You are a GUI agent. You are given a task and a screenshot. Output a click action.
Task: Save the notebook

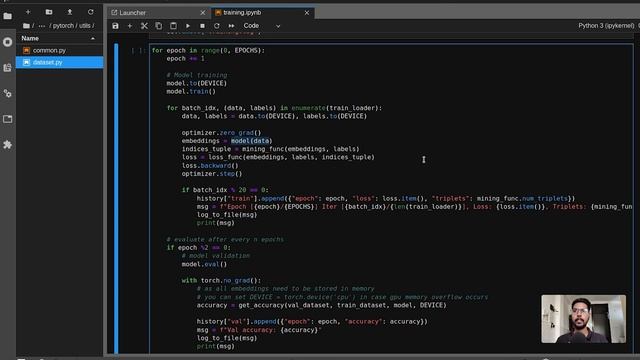pyautogui.click(x=116, y=26)
